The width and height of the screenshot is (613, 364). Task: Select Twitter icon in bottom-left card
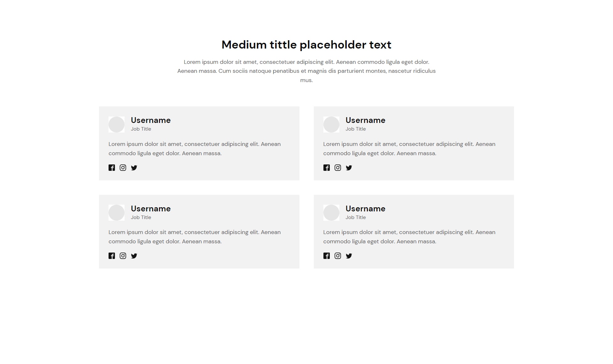pos(134,256)
